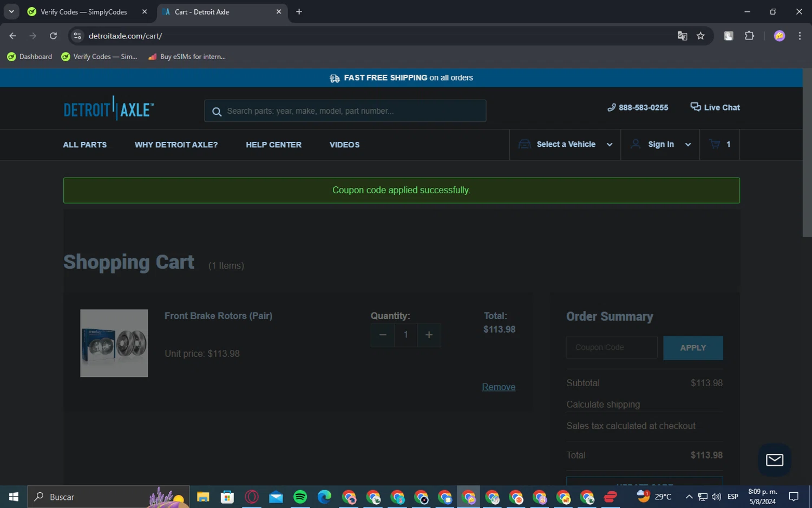
Task: Open the Google Translate page icon
Action: coord(682,36)
